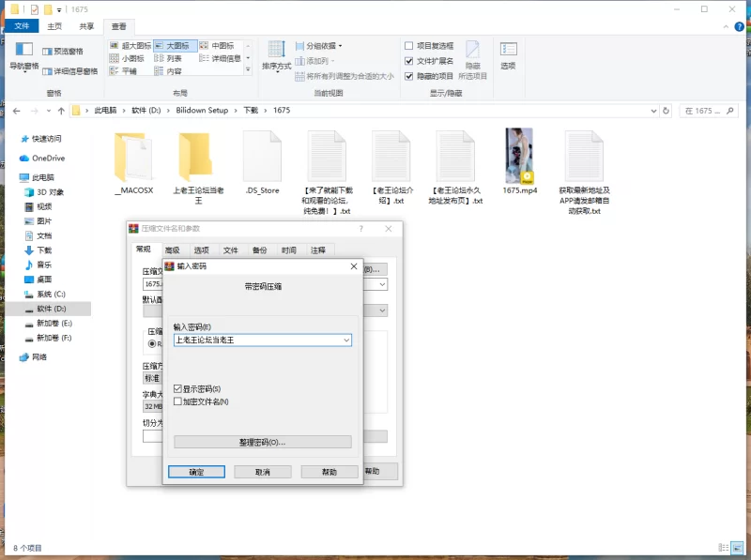This screenshot has height=560, width=751.
Task: Click the 确定 OK button
Action: coord(196,471)
